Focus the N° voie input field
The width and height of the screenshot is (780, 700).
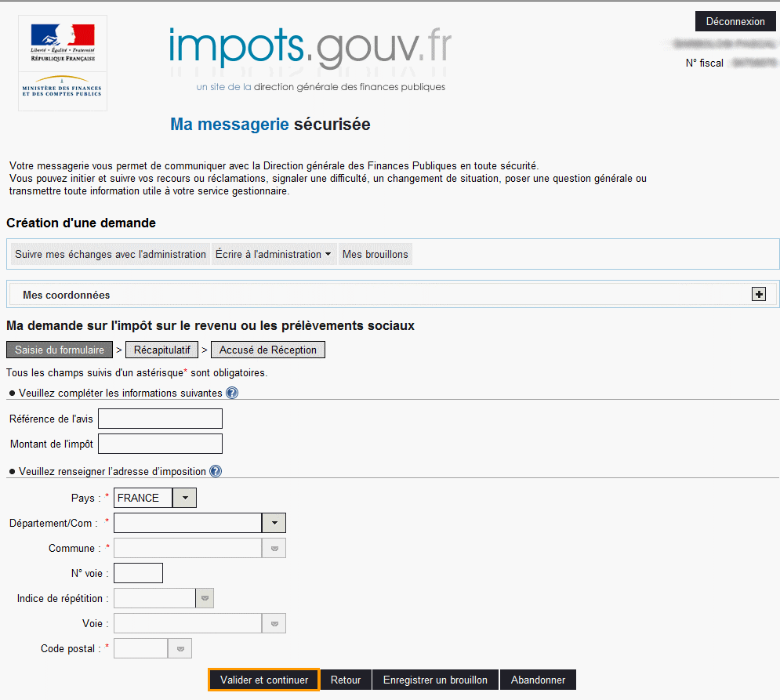138,573
